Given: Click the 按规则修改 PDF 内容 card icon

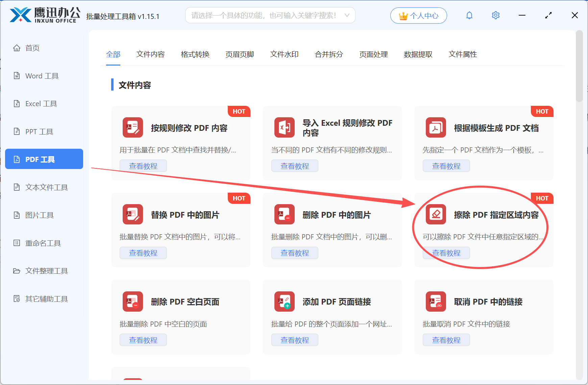Looking at the screenshot, I should 133,127.
